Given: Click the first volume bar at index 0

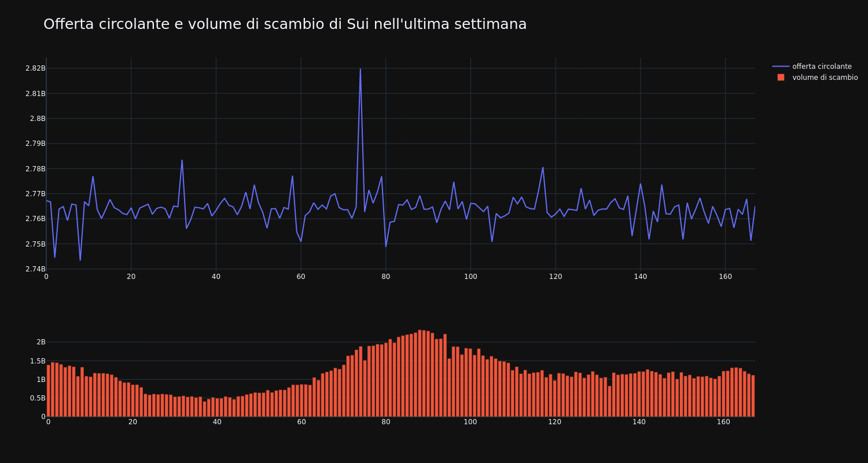Looking at the screenshot, I should click(48, 391).
